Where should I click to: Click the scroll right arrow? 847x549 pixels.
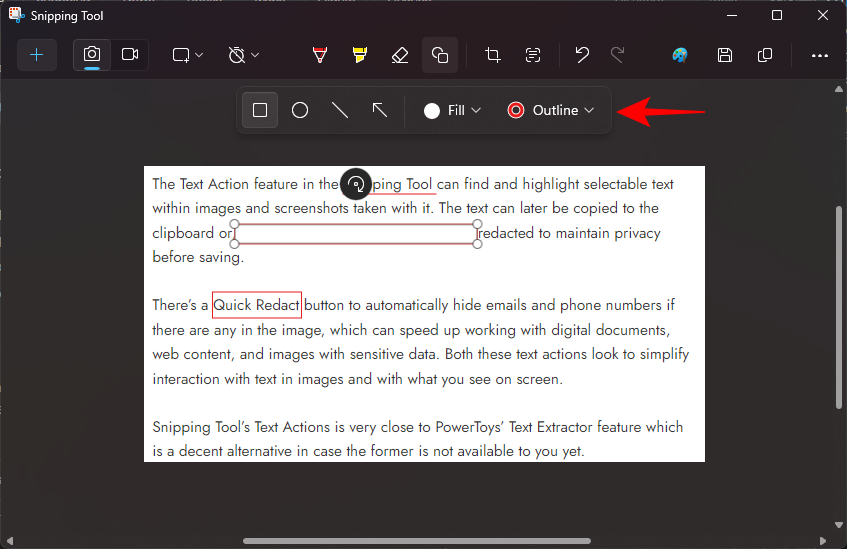click(x=823, y=541)
